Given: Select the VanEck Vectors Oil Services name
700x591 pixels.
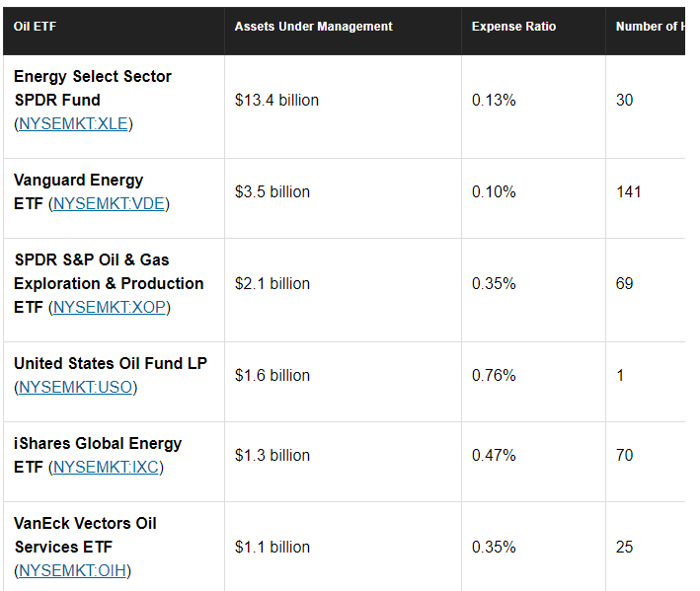Looking at the screenshot, I should coord(85,535).
